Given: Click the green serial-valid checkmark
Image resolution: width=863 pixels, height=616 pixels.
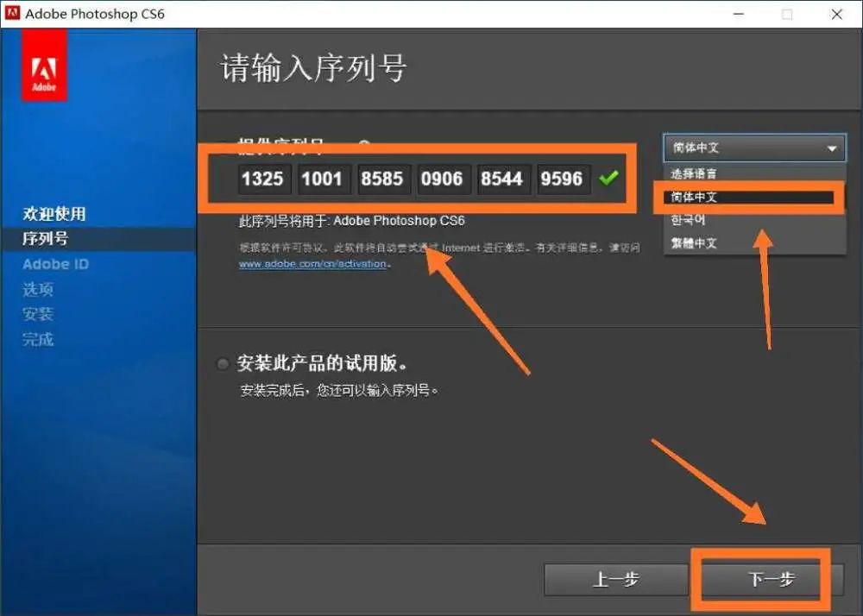Looking at the screenshot, I should click(608, 178).
